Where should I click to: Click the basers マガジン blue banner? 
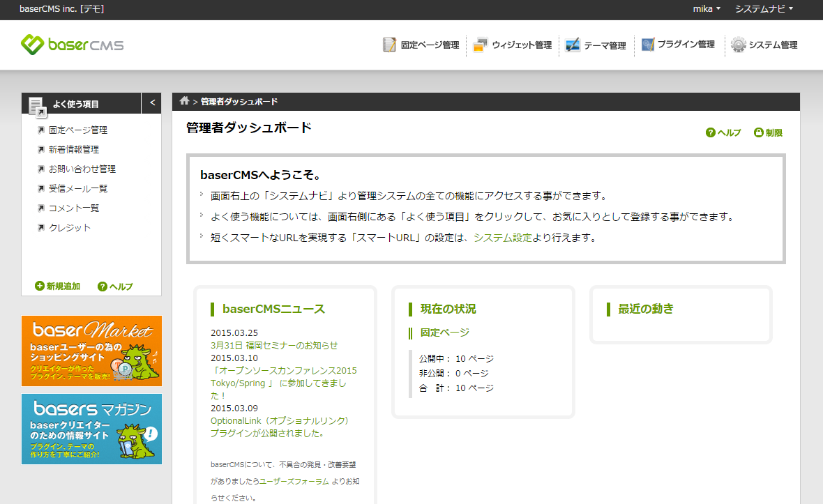click(91, 429)
